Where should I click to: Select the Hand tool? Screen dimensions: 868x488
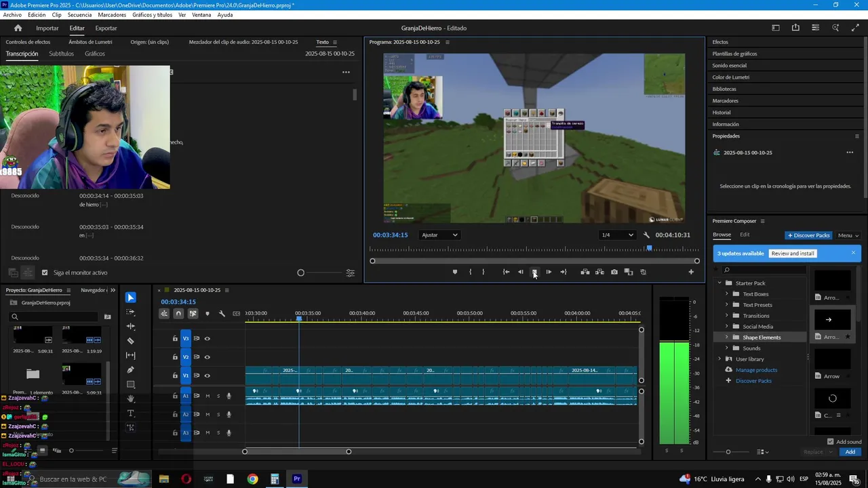[131, 399]
